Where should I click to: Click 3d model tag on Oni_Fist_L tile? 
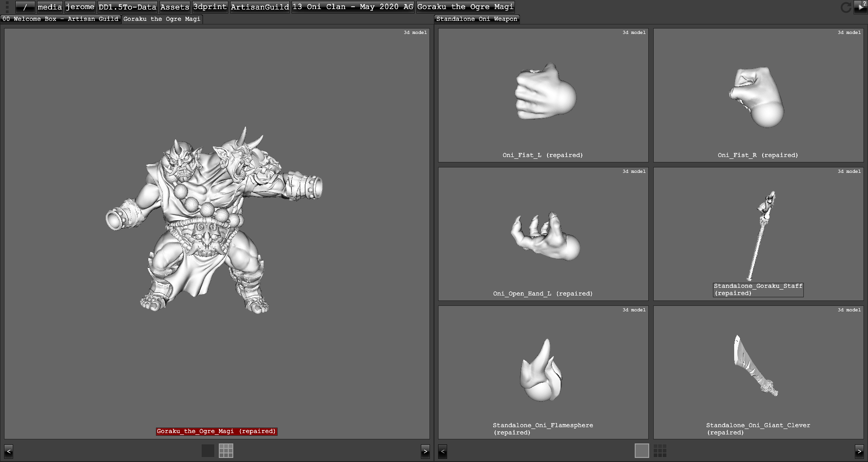(x=634, y=33)
